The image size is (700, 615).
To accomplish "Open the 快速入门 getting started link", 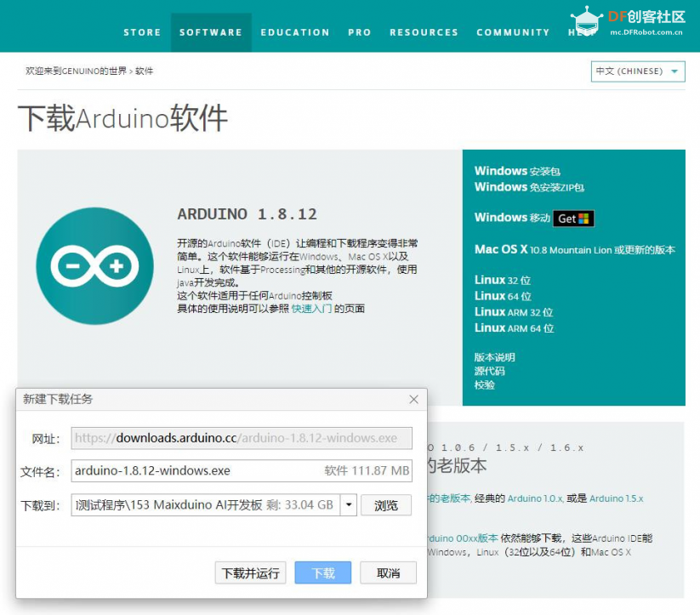I will pos(311,309).
